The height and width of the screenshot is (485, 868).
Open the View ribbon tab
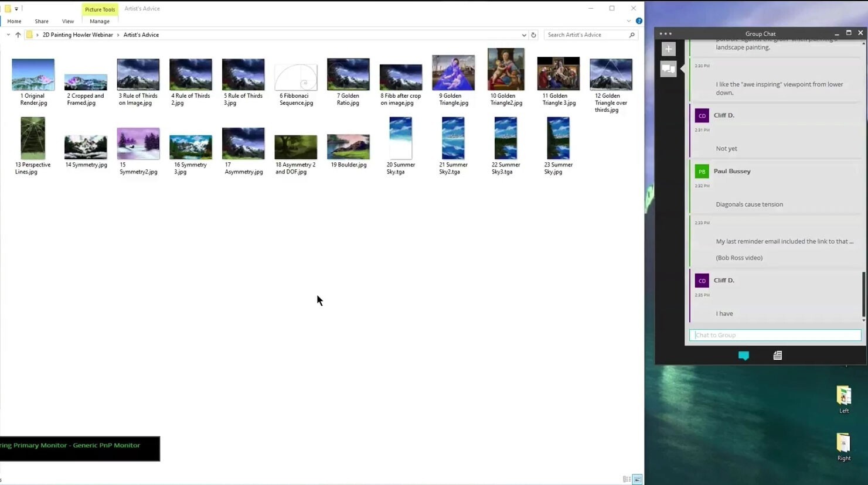(68, 21)
